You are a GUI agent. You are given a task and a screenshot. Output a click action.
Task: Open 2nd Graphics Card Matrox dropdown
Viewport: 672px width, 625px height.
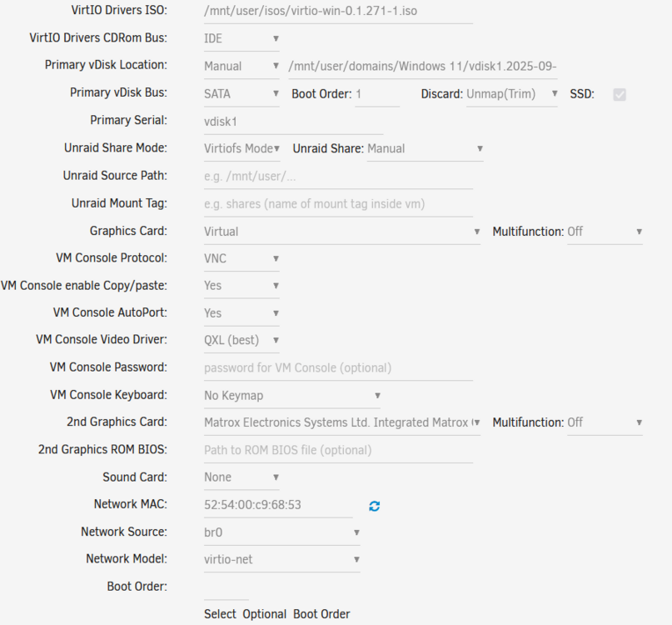coord(342,423)
